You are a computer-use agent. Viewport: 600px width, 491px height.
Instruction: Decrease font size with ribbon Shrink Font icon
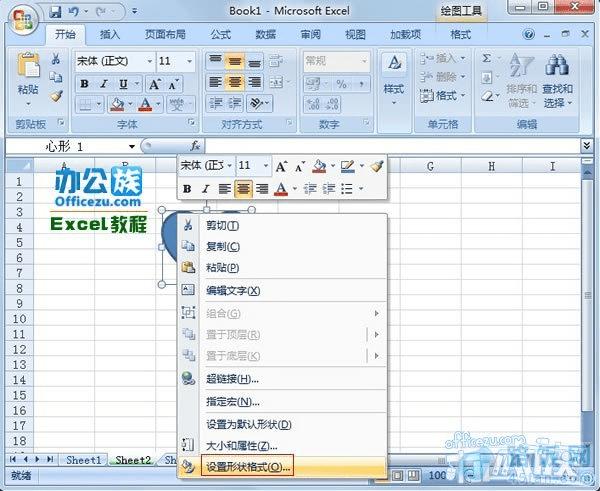coord(173,84)
